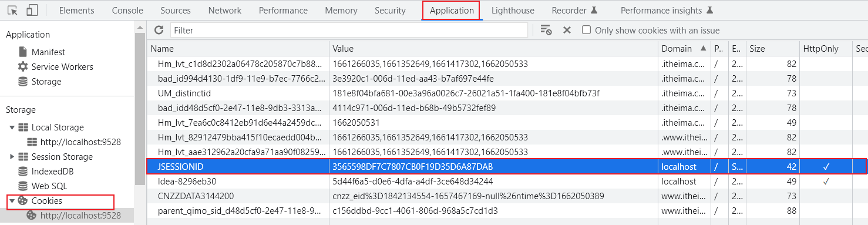Select the Idea-8296eb30 cookie row
The width and height of the screenshot is (868, 225).
[x=507, y=182]
